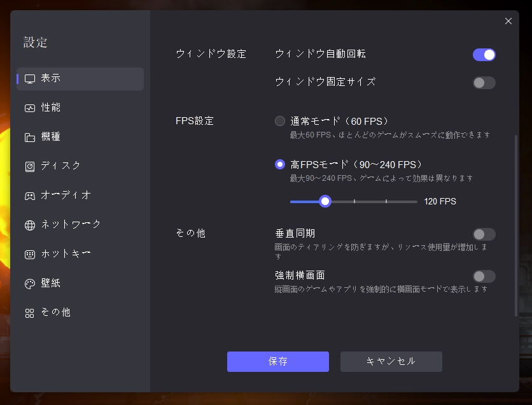
Task: Click the gamepad icon beside オーディオ
Action: click(x=30, y=196)
